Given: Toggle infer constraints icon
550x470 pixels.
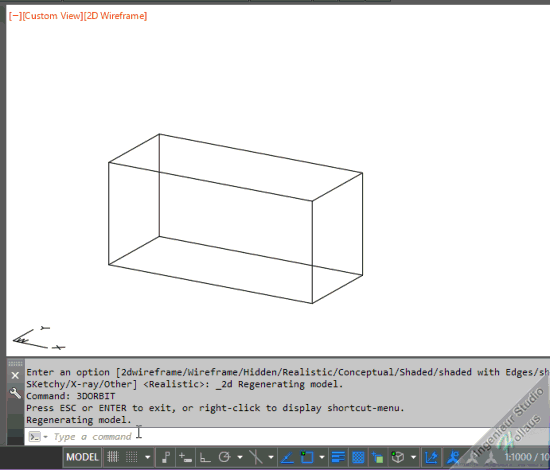Looking at the screenshot, I should tap(166, 457).
